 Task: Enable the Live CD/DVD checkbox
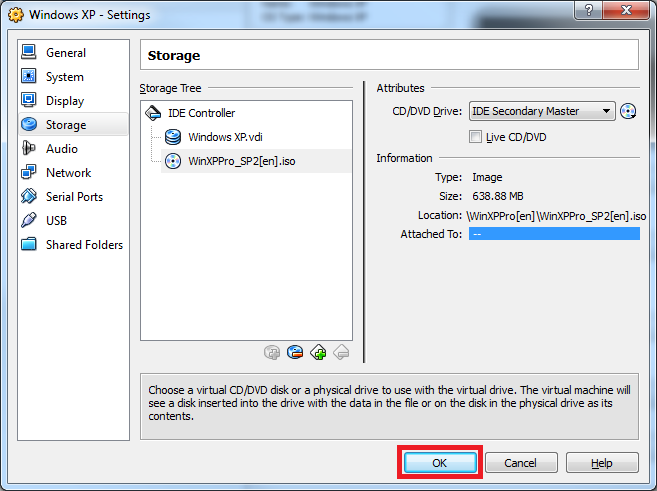475,137
